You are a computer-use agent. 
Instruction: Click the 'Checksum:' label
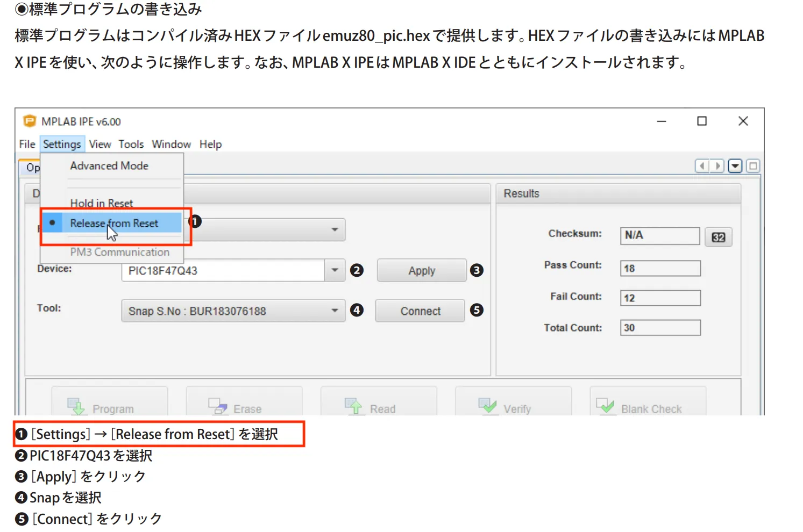click(575, 234)
